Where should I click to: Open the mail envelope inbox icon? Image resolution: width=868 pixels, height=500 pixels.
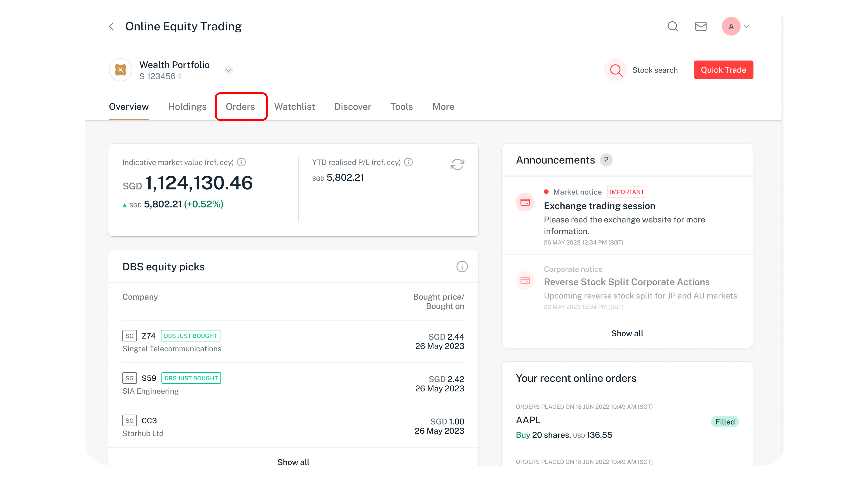pyautogui.click(x=701, y=26)
